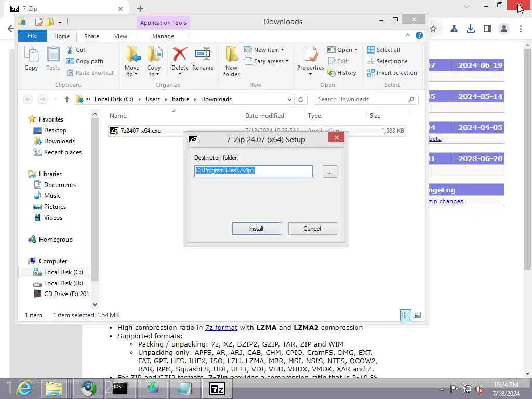Click the Refresh button beside address bar

point(301,99)
